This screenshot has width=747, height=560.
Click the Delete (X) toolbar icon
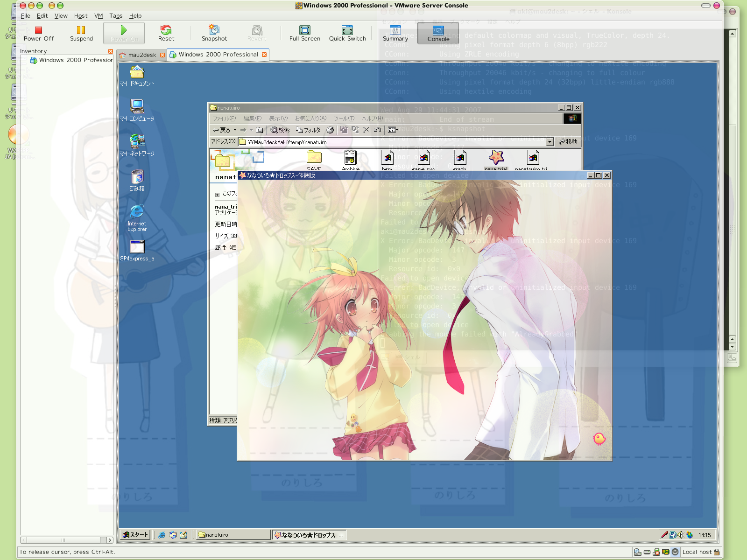pos(366,130)
